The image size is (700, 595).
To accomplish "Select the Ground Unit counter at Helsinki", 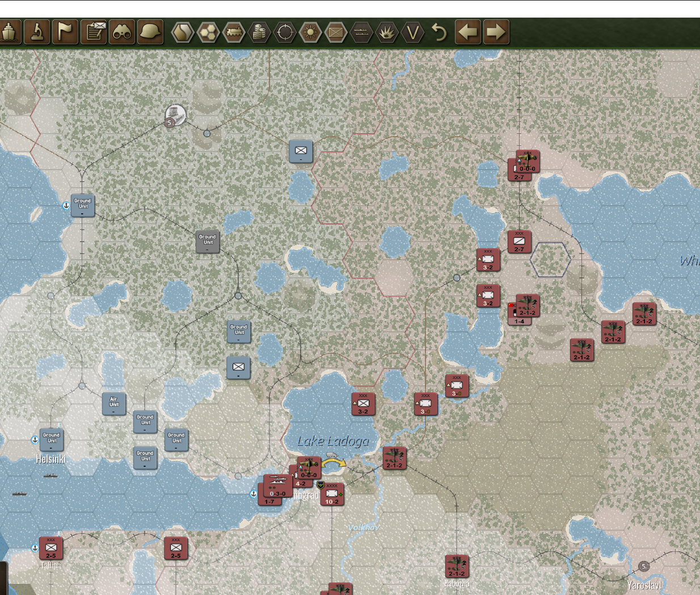I will coord(52,440).
